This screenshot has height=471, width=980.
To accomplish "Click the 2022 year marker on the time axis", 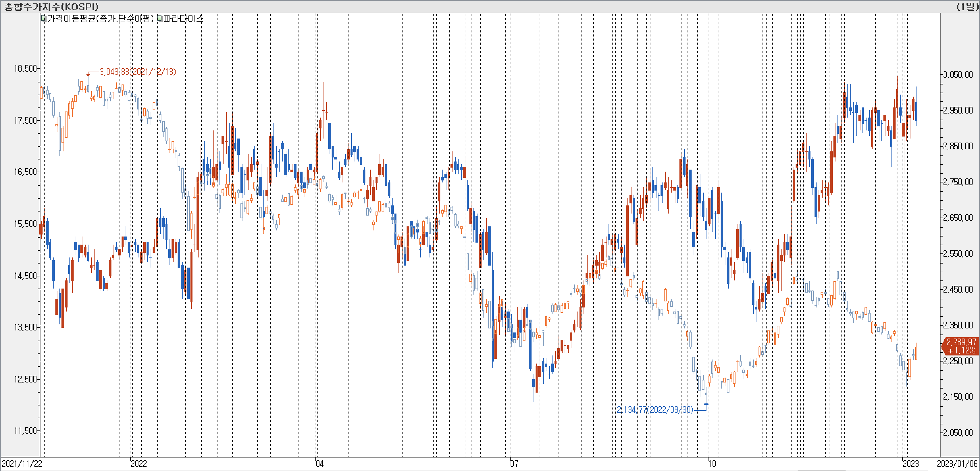I will 138,463.
